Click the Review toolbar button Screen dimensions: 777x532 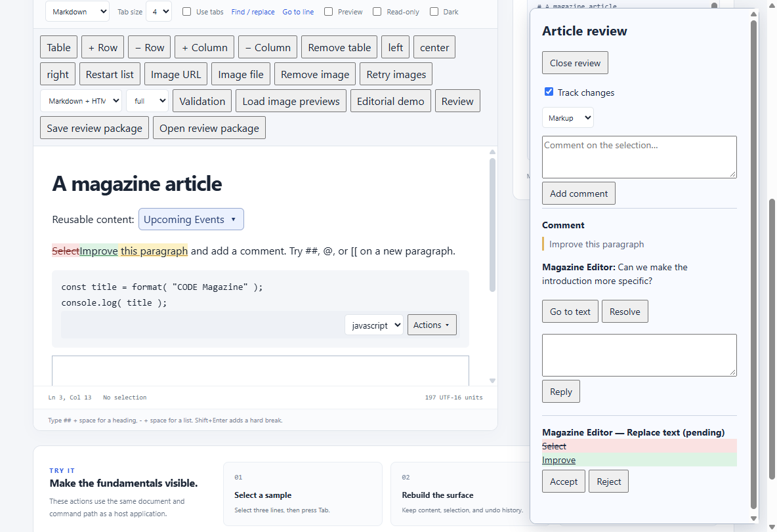point(457,100)
